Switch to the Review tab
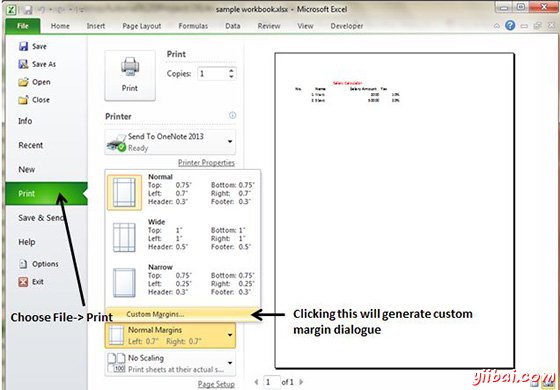 point(270,26)
